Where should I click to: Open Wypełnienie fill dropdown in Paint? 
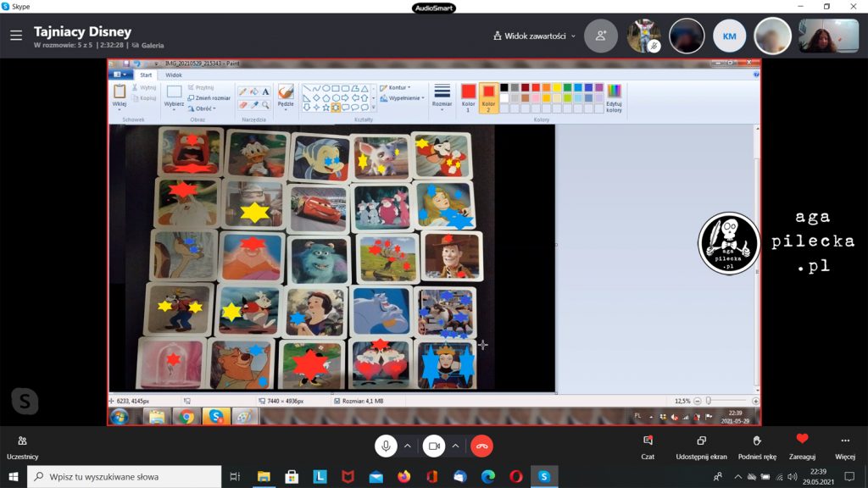(x=403, y=98)
